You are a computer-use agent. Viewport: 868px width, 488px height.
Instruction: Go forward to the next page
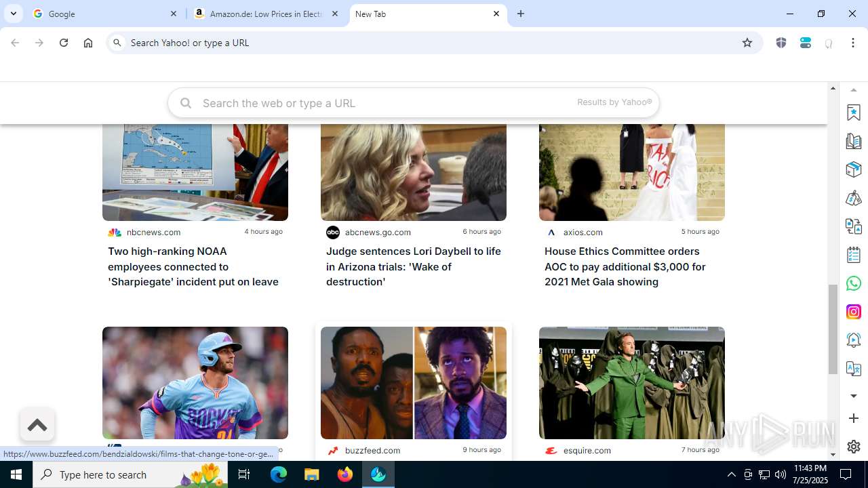click(x=39, y=43)
